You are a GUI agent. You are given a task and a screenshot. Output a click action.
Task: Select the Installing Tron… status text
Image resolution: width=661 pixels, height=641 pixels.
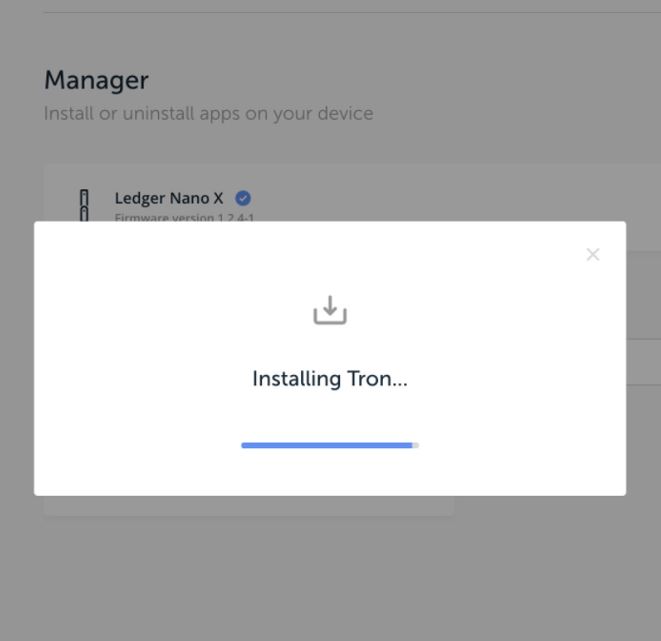point(330,378)
